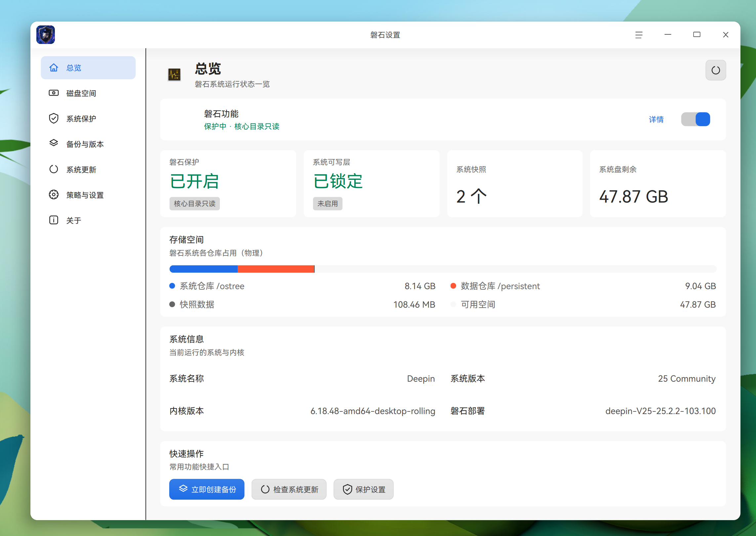Click the 系统更新 circular arrow icon
Viewport: 756px width, 536px height.
tap(54, 169)
